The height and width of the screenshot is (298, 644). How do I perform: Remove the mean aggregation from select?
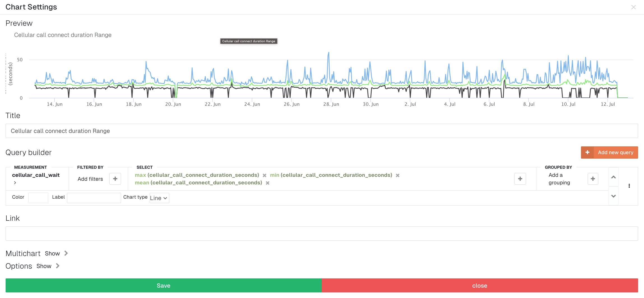[267, 183]
